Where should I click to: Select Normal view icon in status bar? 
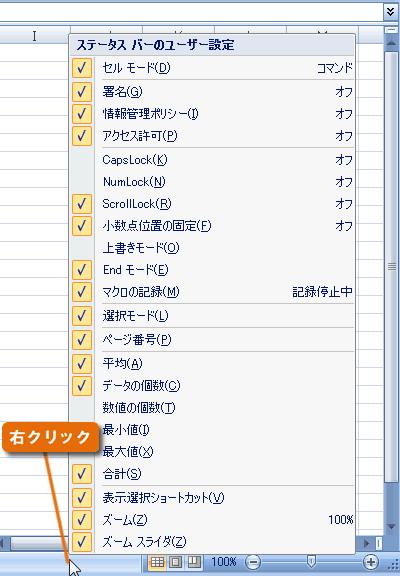pyautogui.click(x=157, y=562)
